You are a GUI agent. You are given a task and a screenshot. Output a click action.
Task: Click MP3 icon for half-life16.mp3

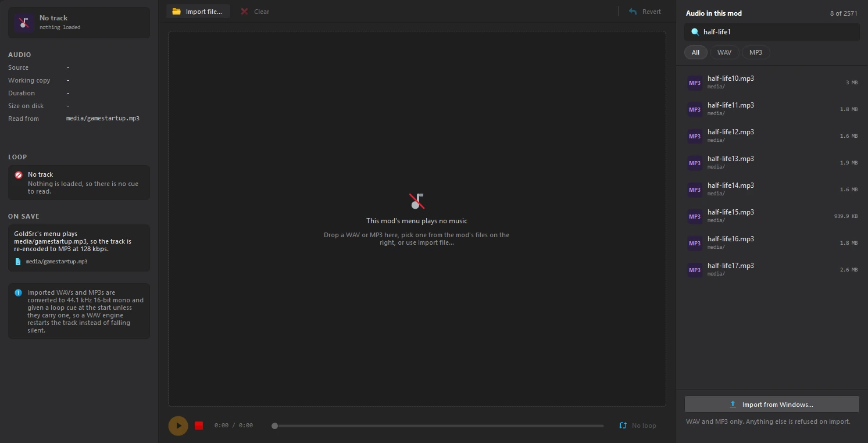695,243
